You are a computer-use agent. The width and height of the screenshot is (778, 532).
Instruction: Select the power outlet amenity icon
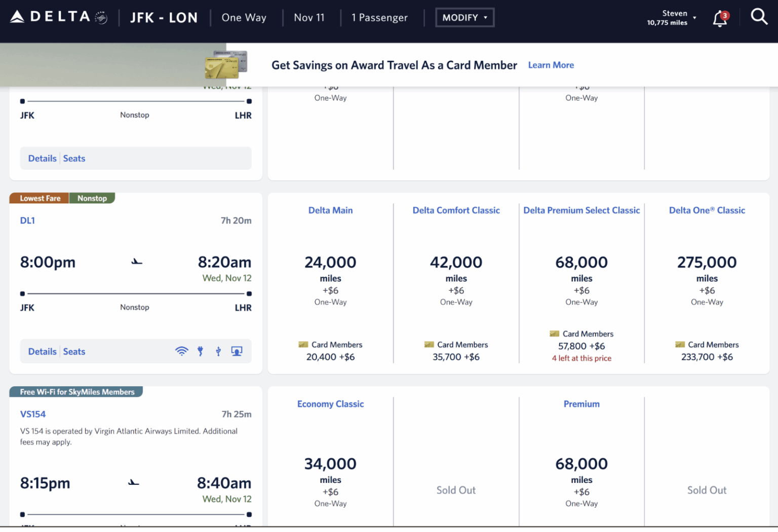click(200, 351)
